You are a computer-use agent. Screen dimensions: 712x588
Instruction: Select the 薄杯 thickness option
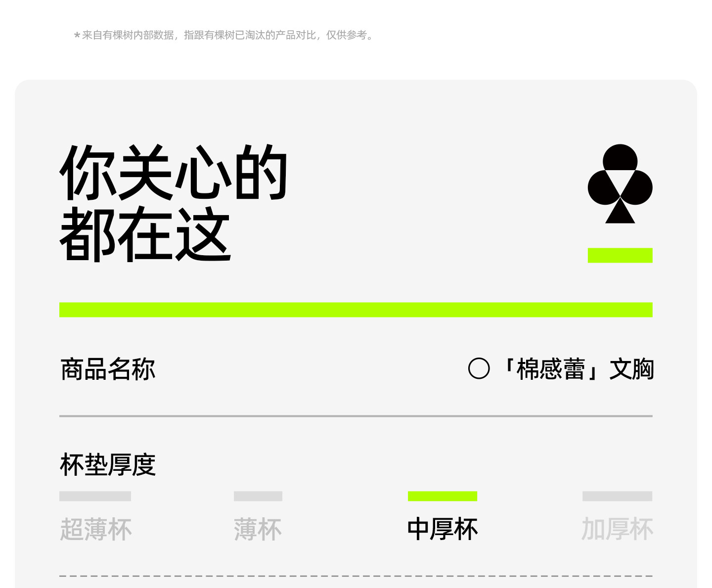coord(258,529)
